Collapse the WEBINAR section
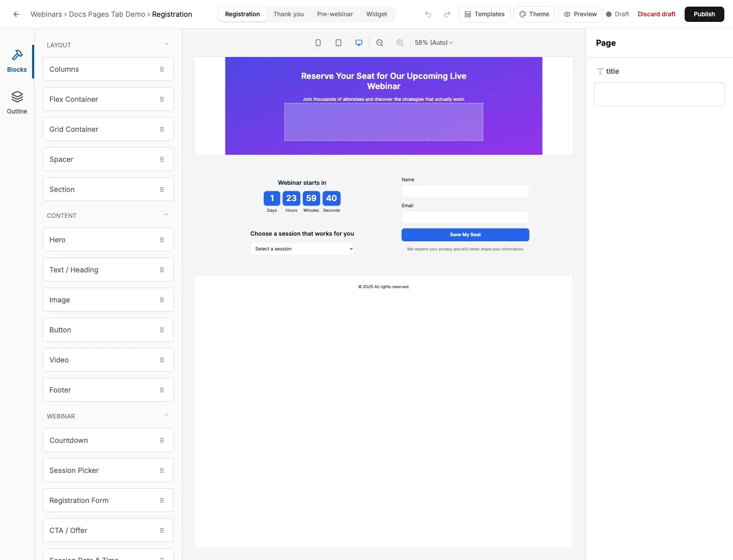 point(166,415)
